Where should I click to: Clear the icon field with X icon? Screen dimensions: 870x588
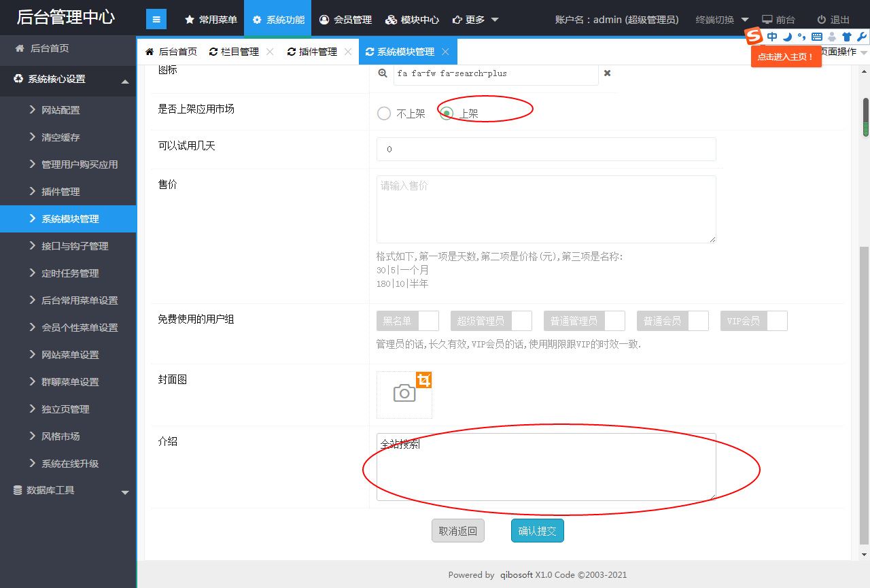click(x=608, y=73)
